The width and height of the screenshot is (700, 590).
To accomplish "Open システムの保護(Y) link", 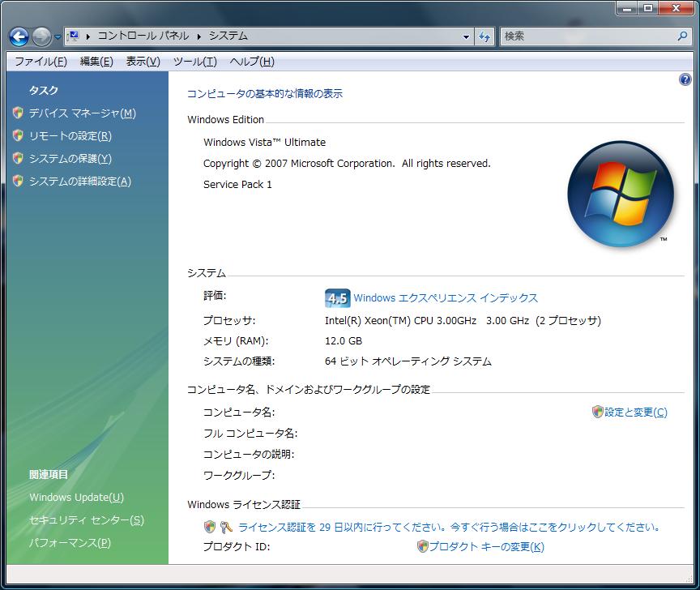I will click(70, 159).
